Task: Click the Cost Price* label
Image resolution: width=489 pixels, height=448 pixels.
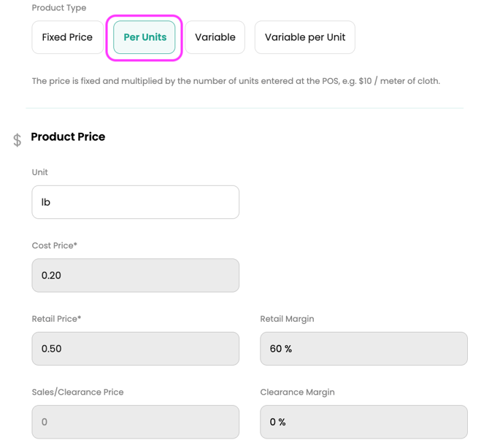Action: (55, 246)
